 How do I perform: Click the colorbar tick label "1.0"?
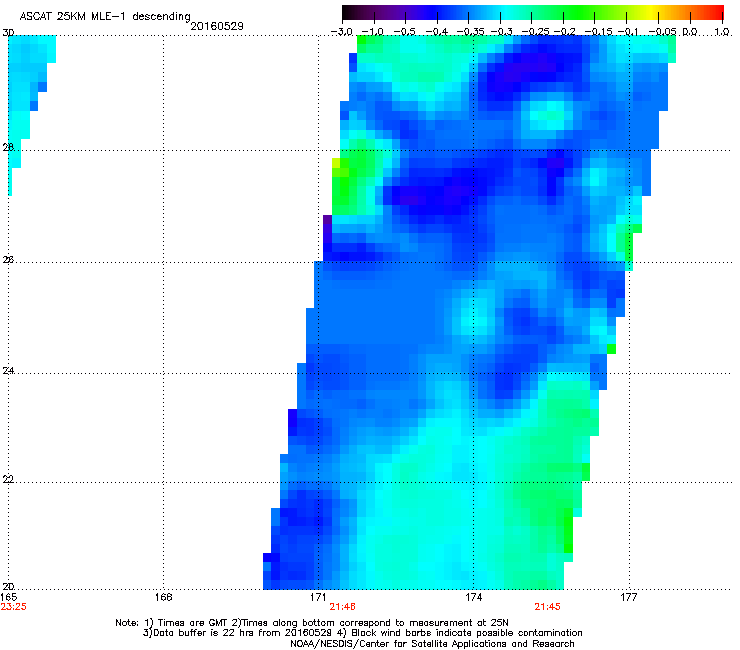(722, 32)
